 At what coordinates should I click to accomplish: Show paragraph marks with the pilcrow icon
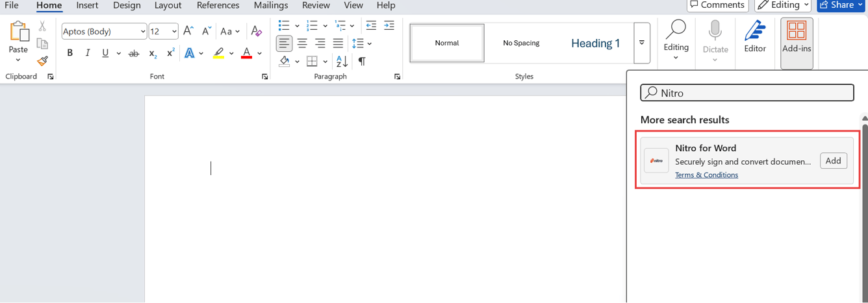(362, 61)
